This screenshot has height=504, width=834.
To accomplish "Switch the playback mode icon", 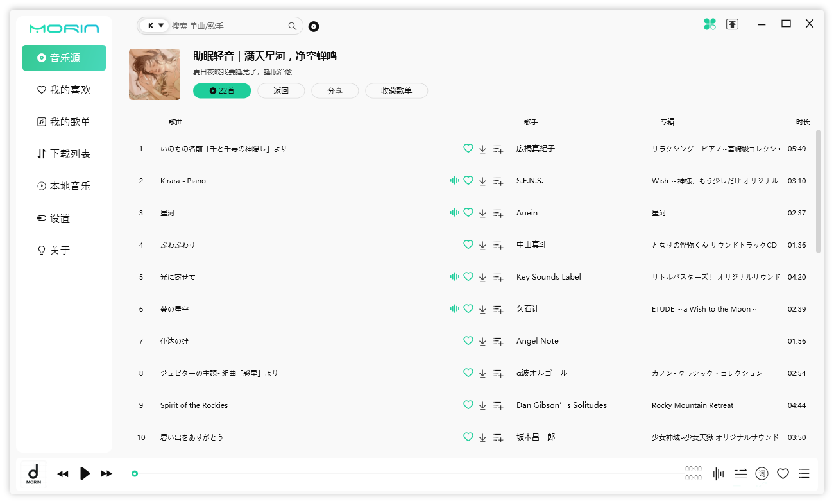I will click(x=740, y=473).
